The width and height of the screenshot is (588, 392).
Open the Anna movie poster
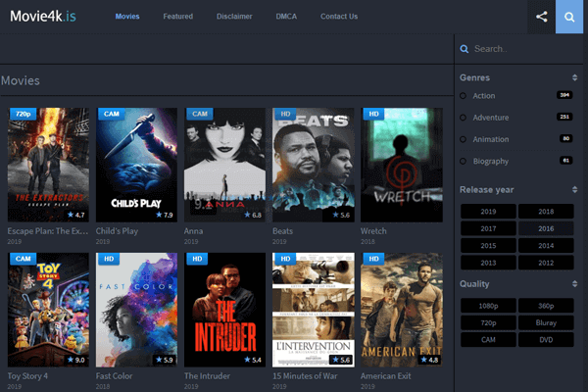click(225, 165)
